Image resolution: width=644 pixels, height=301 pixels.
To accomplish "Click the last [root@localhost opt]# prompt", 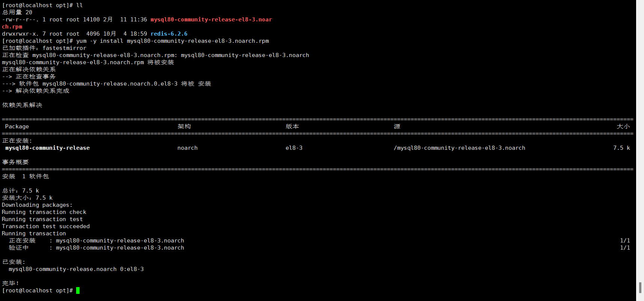I will point(38,290).
